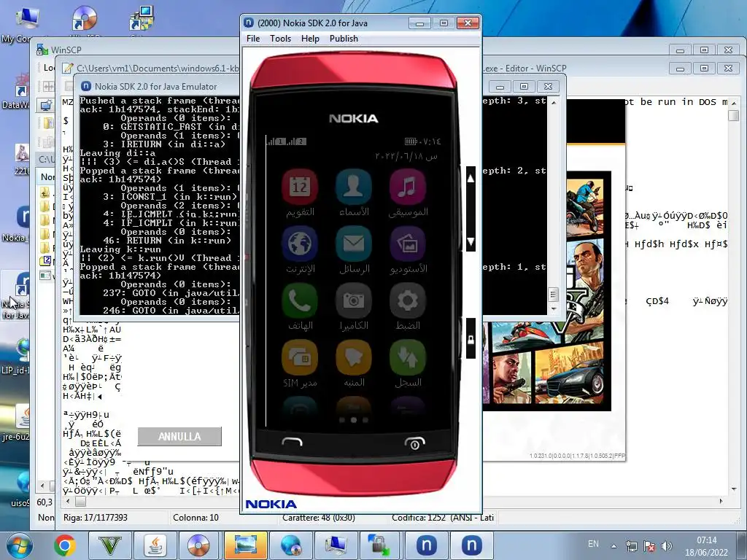Click the Windows Start button
This screenshot has width=747, height=560.
(x=20, y=545)
